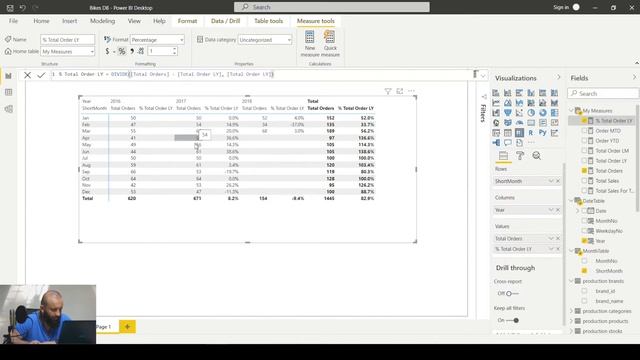Choose the Ribbon chart visual
640x360 pixels.
click(554, 103)
